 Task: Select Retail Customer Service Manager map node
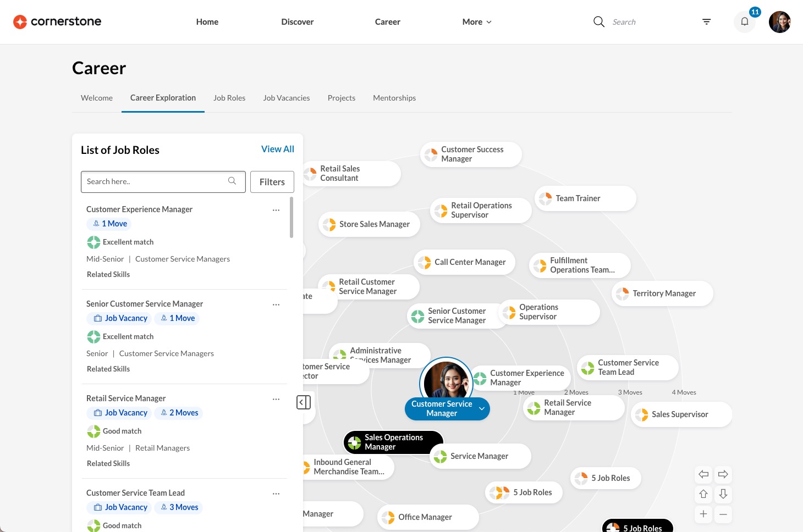tap(369, 287)
